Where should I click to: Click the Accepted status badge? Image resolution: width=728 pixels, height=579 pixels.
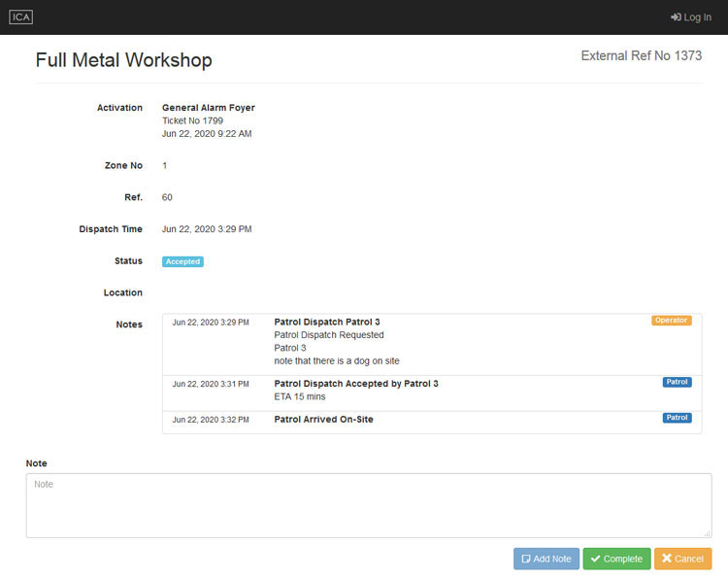click(x=182, y=261)
